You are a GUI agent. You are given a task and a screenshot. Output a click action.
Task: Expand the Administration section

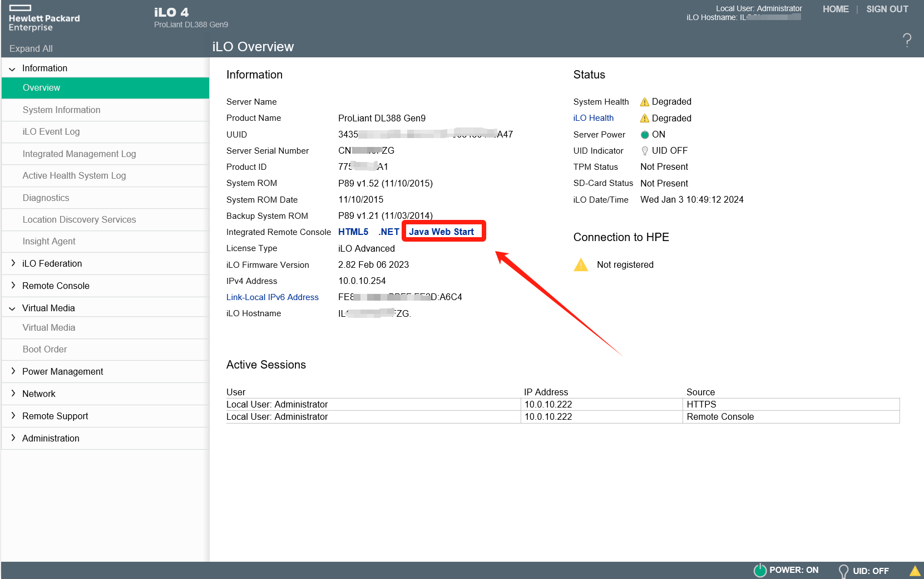point(51,438)
